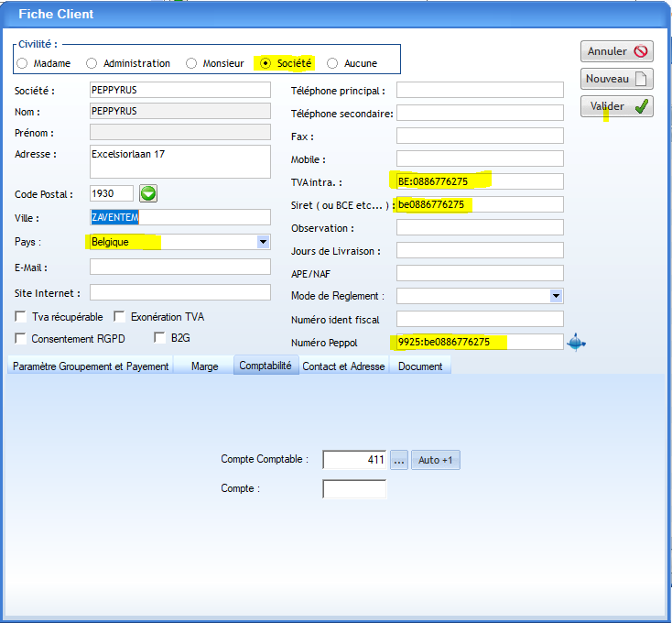Open Paramètre Groupement et Payement tab
Image resolution: width=672 pixels, height=623 pixels.
[x=91, y=366]
